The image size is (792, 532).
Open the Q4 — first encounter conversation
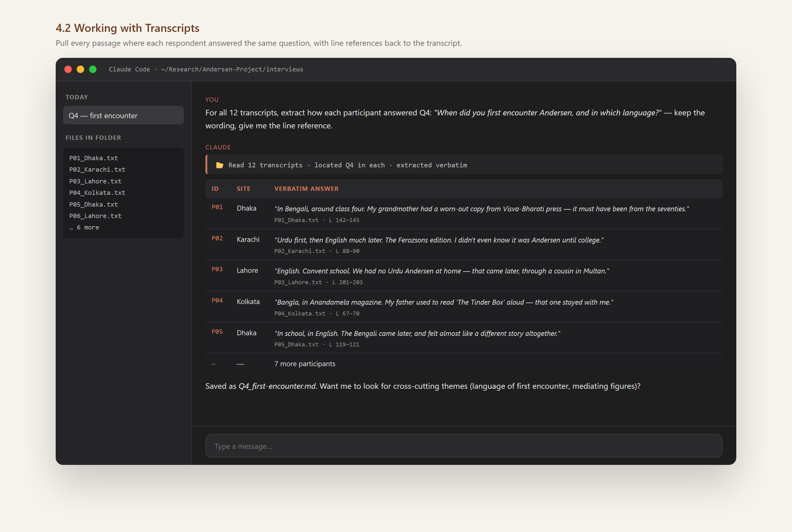[x=123, y=115]
